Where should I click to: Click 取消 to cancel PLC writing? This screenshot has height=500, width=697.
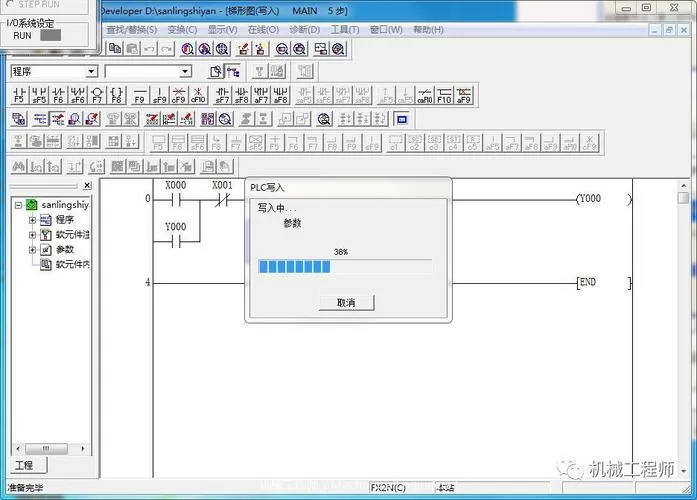pyautogui.click(x=346, y=303)
